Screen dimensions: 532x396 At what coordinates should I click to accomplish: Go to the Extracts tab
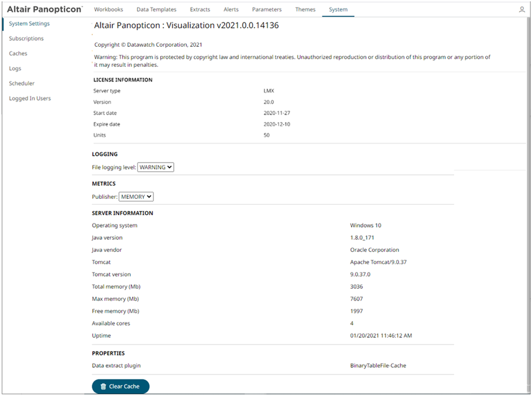tap(200, 10)
